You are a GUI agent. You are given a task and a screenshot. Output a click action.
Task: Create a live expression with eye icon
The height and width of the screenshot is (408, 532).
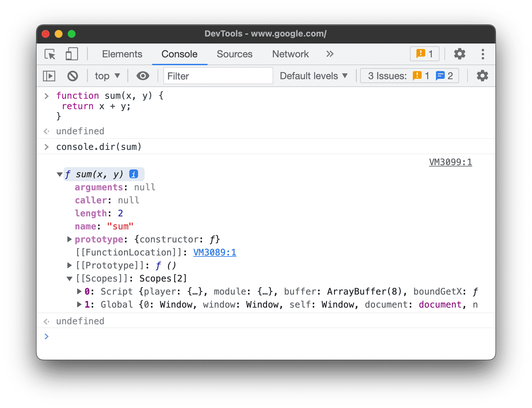coord(143,76)
